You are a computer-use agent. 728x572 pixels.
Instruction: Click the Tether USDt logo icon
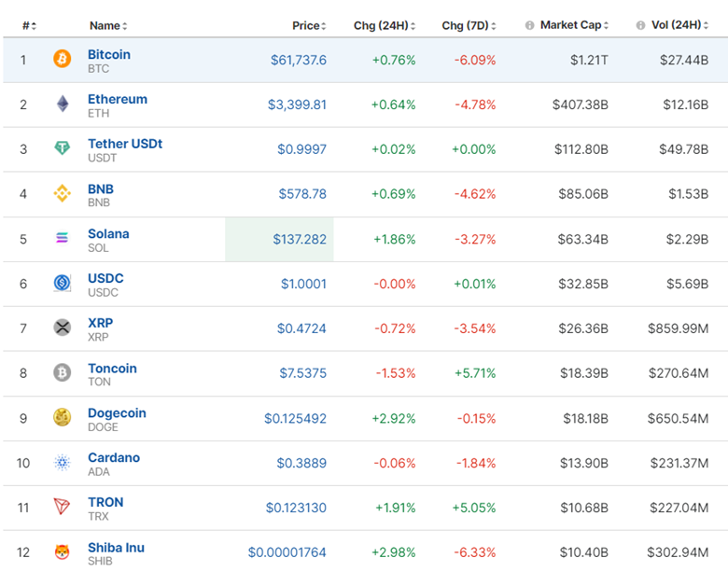click(63, 148)
